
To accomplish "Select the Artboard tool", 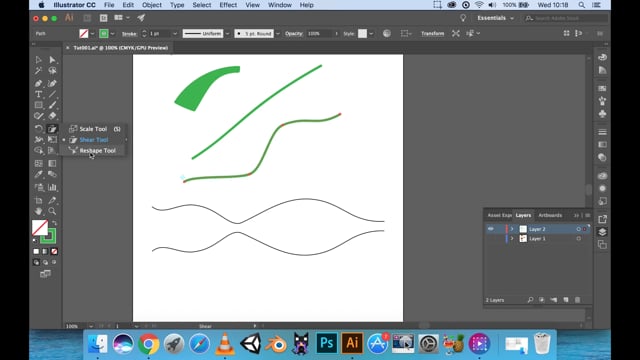I will click(38, 200).
